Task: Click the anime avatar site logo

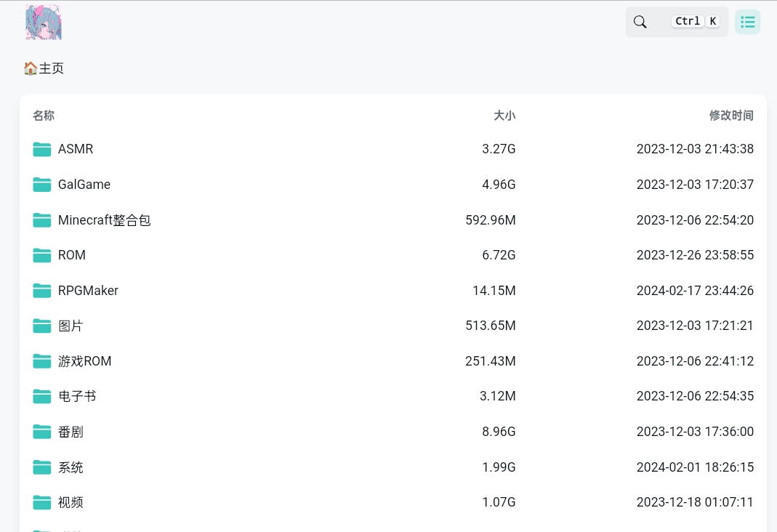Action: [44, 22]
